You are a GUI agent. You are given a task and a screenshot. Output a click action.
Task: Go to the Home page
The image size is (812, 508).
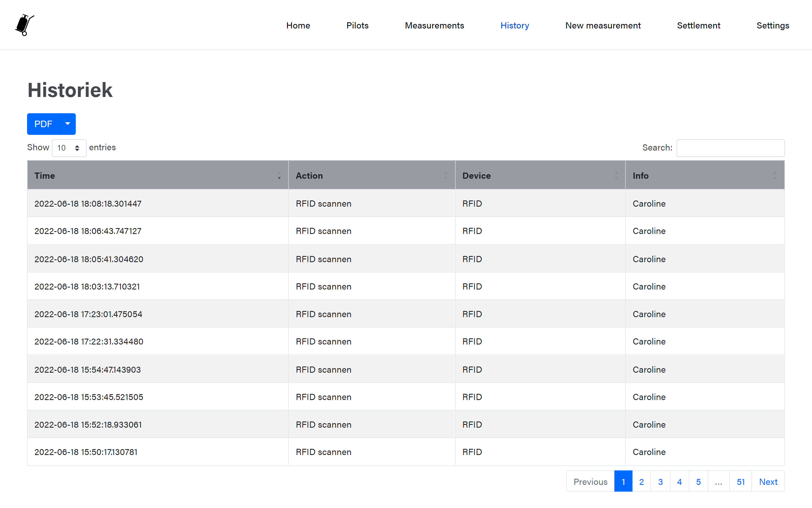point(298,26)
